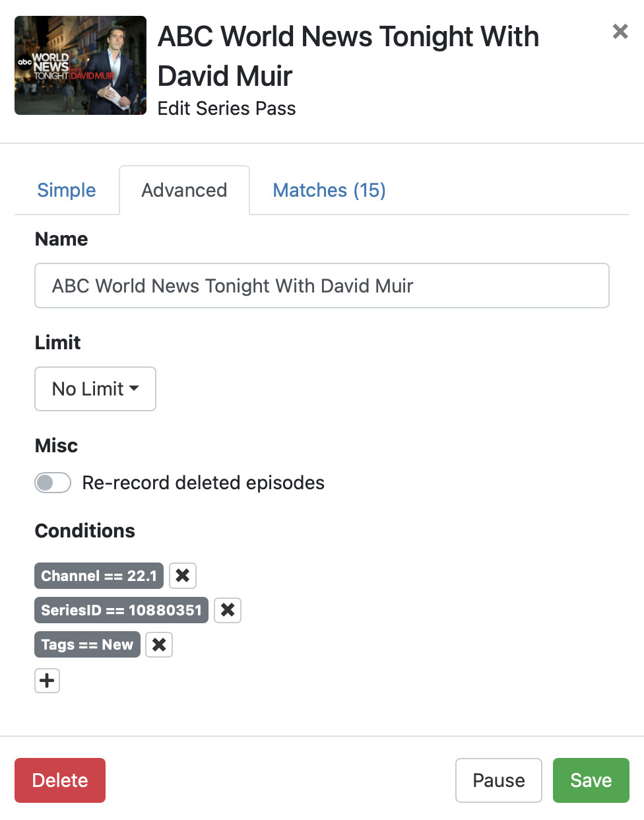Remove the Tags == New condition
This screenshot has width=644, height=820.
click(159, 644)
